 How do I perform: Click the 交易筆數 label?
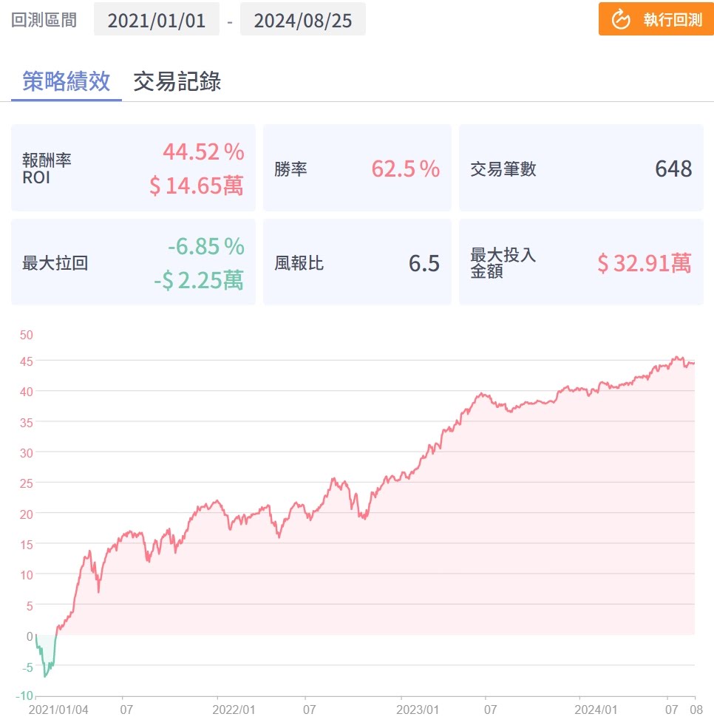click(503, 169)
